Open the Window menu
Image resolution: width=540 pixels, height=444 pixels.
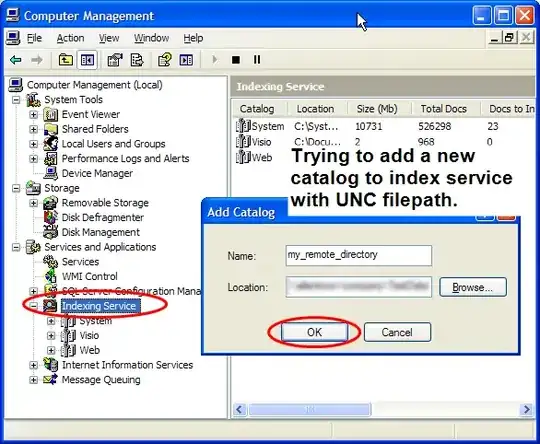151,38
